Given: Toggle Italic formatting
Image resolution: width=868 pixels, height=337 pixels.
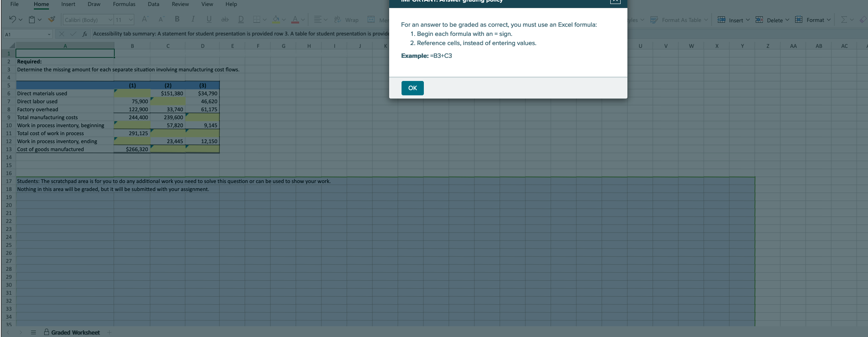Looking at the screenshot, I should tap(193, 20).
